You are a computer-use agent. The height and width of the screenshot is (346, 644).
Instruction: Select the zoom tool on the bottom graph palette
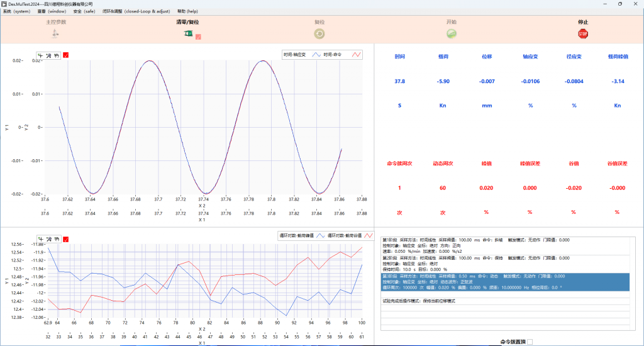(48, 238)
